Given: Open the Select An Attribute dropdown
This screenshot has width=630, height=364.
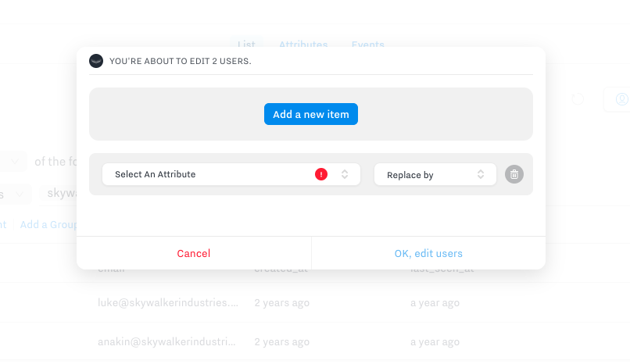Looking at the screenshot, I should click(x=231, y=174).
